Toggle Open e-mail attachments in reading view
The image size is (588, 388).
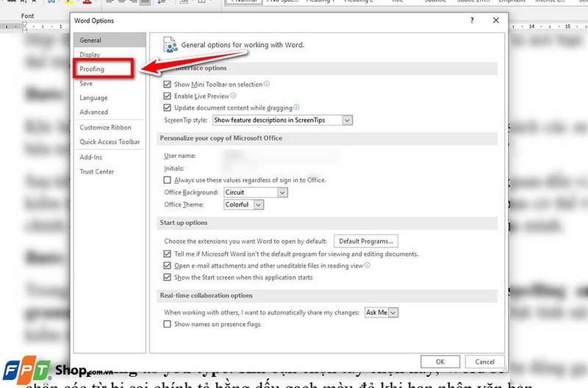tap(168, 265)
